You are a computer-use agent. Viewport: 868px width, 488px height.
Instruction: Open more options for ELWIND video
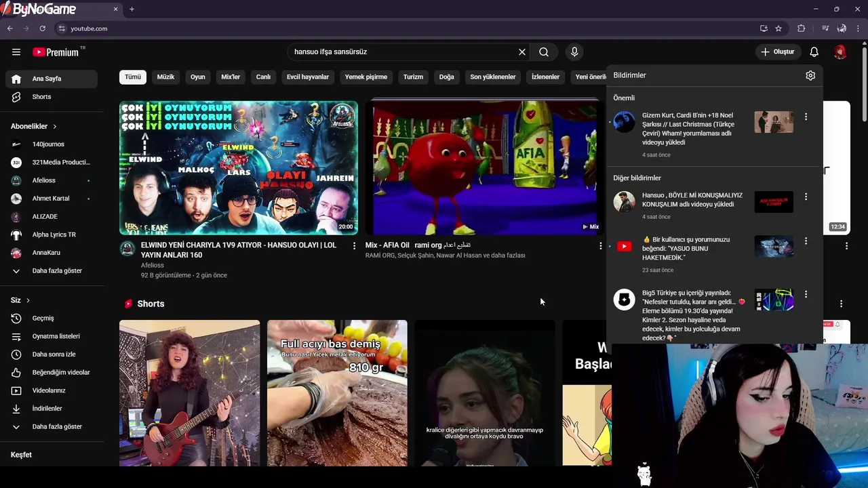(354, 246)
